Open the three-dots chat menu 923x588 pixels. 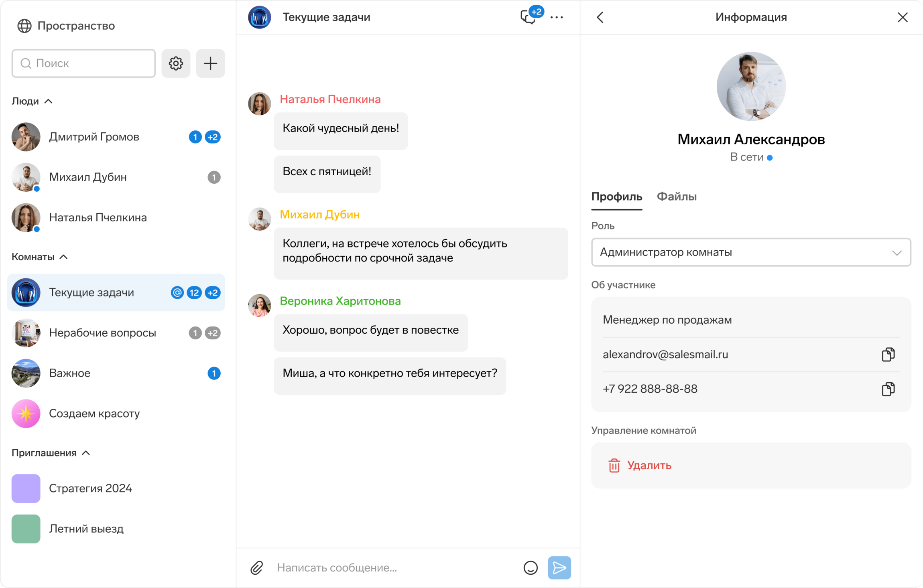(557, 17)
